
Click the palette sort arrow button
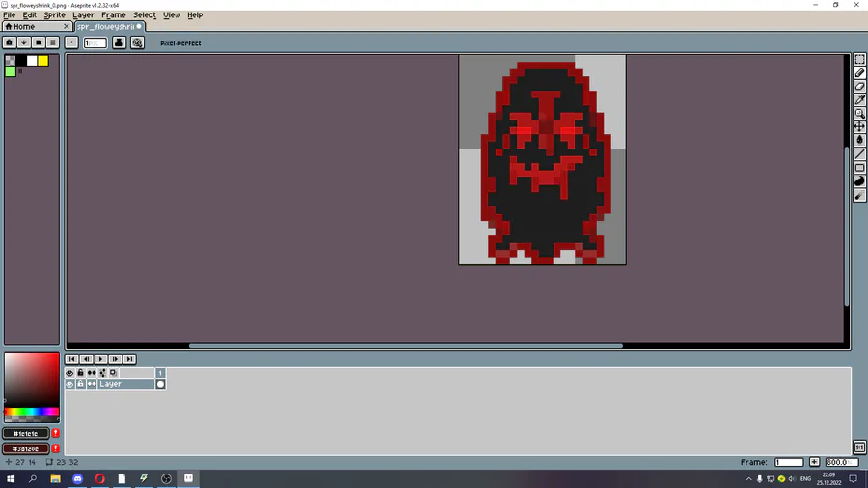pyautogui.click(x=24, y=42)
